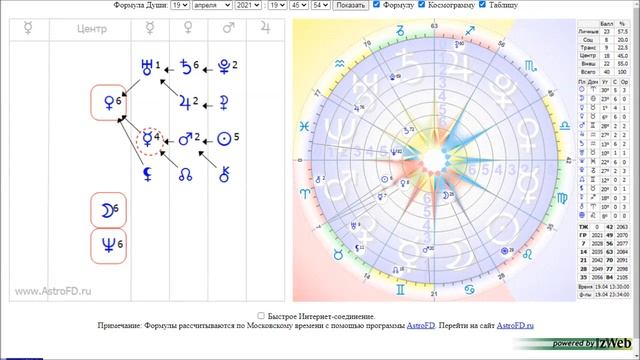Click the Sun glyph marked 5 in formula
Viewport: 640px width, 360px height.
[224, 139]
